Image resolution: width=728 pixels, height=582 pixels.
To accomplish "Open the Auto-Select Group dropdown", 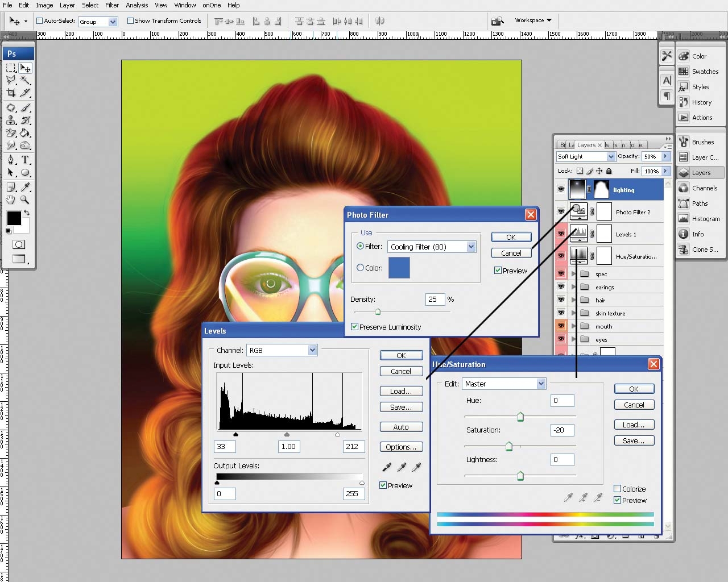I will [113, 22].
